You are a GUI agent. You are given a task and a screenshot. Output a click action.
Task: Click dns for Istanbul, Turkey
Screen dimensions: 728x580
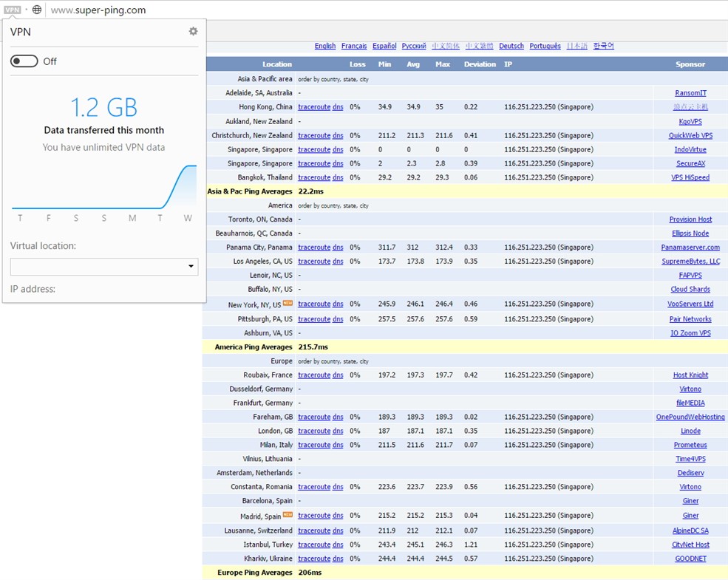[338, 545]
